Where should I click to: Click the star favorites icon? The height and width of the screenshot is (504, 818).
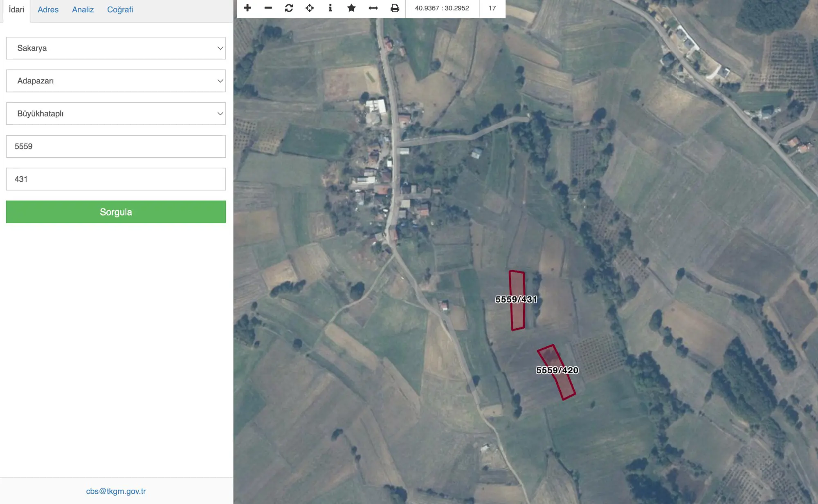(351, 8)
